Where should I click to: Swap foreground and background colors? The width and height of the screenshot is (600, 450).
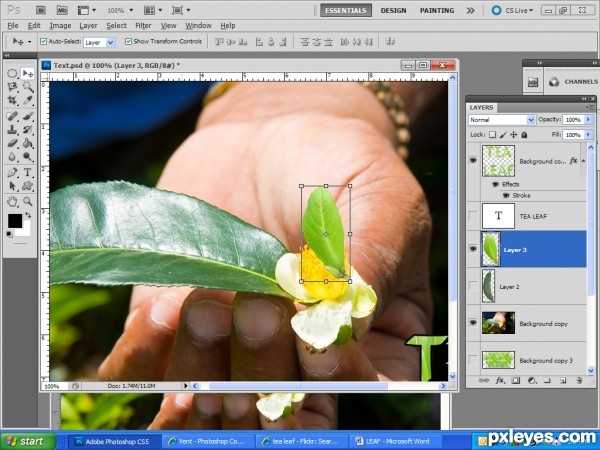coord(28,215)
